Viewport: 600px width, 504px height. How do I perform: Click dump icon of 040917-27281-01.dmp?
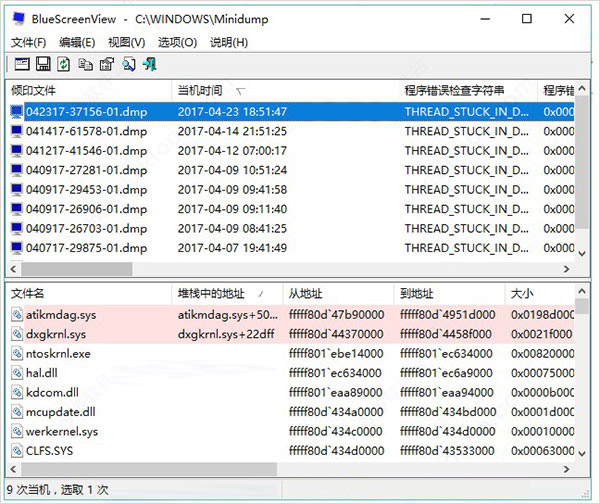16,170
